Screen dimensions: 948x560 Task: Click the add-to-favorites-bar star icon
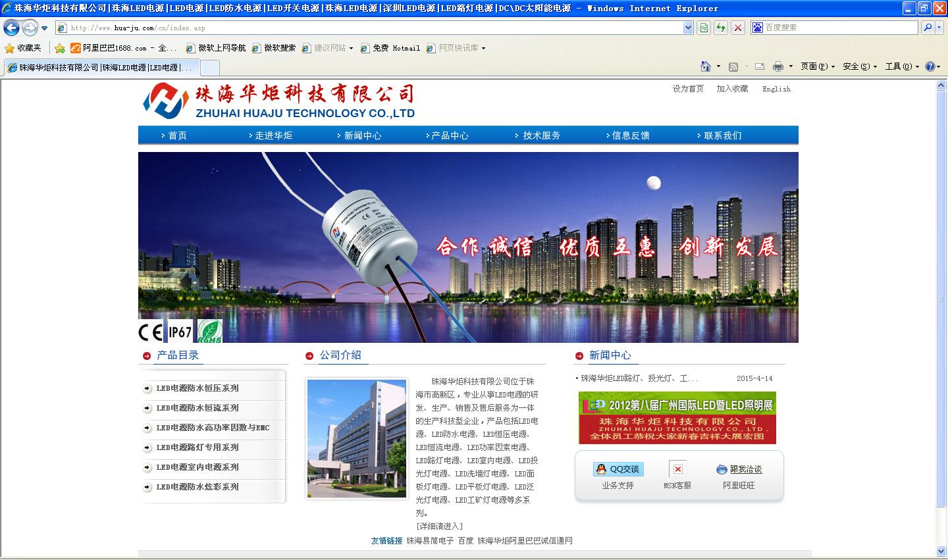pos(60,48)
